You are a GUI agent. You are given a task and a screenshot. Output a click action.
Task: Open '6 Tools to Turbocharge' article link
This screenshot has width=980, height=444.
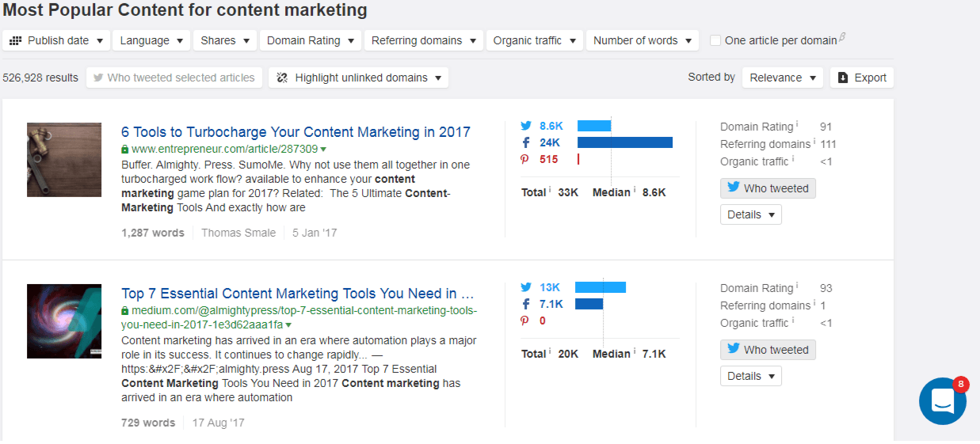tap(296, 132)
